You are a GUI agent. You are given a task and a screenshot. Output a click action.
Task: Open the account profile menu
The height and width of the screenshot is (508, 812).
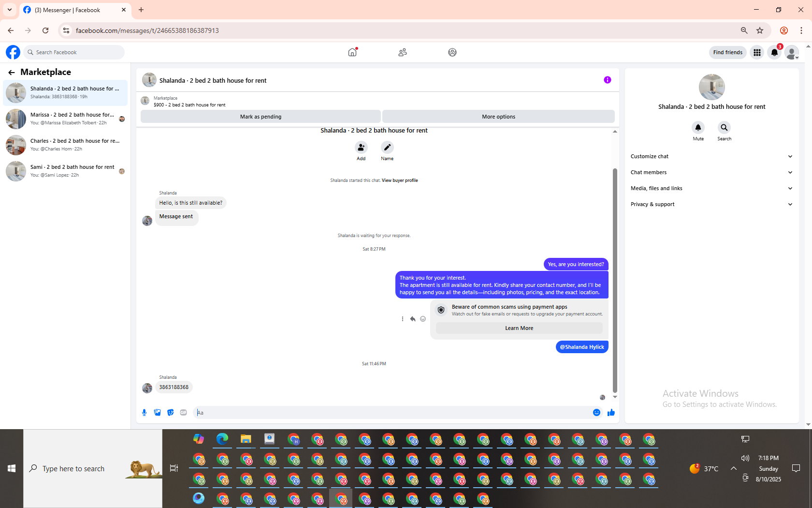[792, 52]
